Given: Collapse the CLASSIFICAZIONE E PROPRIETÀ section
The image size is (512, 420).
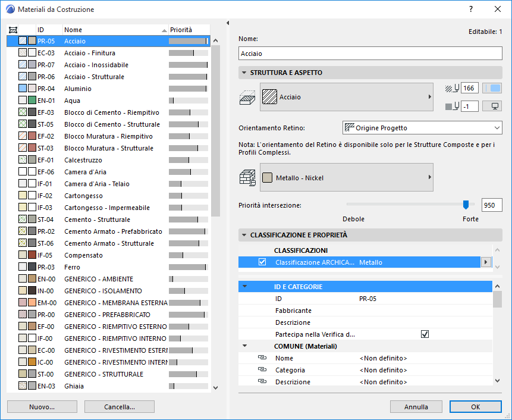Looking at the screenshot, I should [x=244, y=235].
